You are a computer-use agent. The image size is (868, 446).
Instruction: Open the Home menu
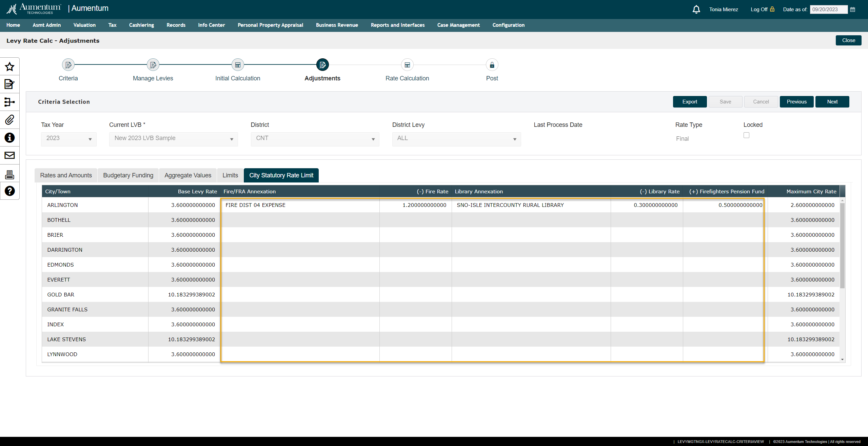(x=13, y=25)
